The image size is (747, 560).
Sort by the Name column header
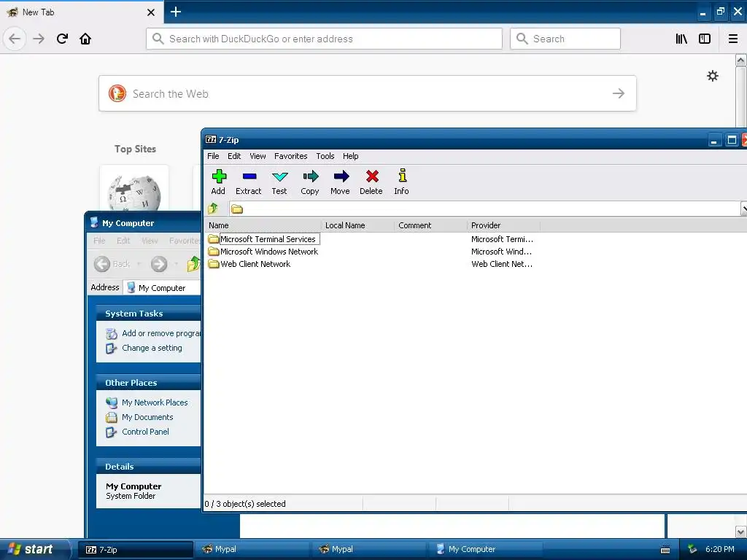263,225
